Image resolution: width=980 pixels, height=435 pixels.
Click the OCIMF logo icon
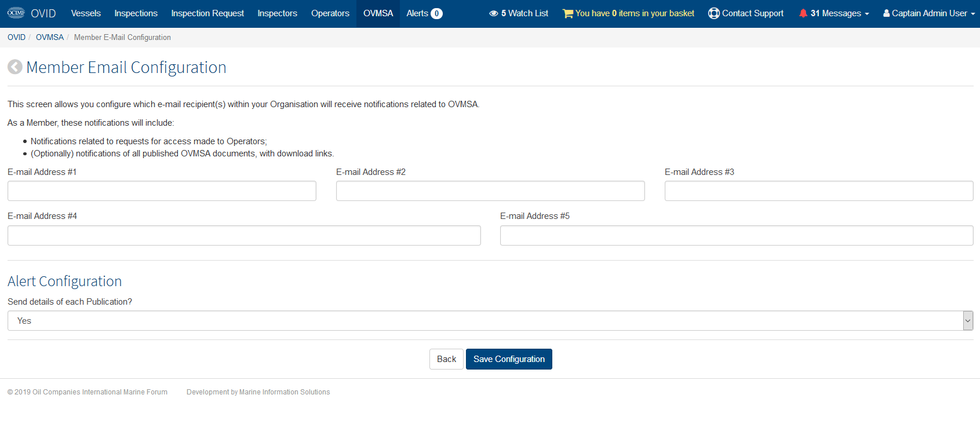(16, 13)
